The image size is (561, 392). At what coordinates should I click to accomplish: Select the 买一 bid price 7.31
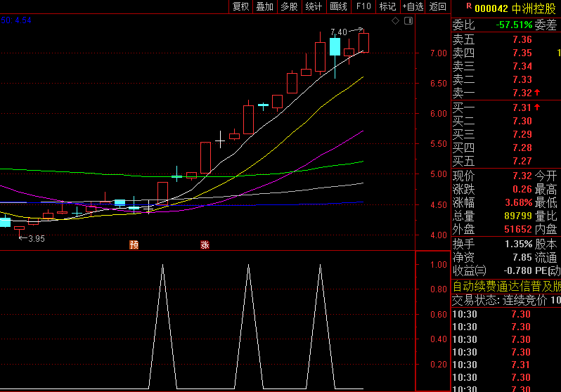[522, 107]
